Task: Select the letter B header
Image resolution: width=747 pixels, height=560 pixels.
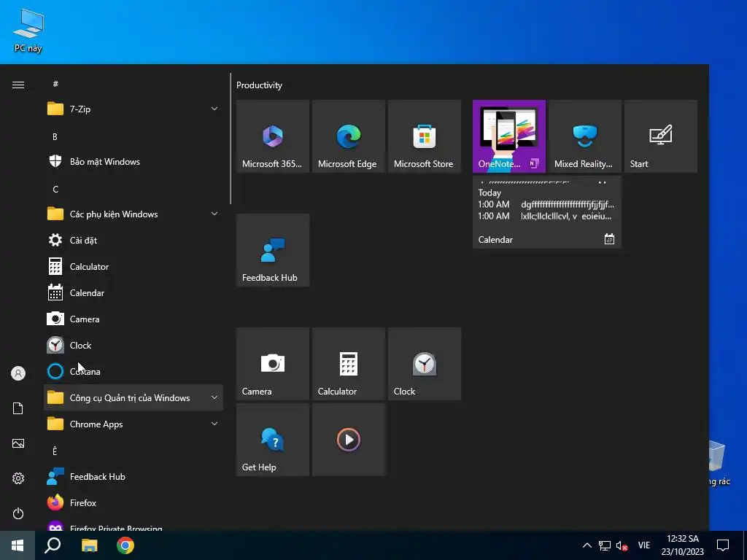Action: point(55,136)
